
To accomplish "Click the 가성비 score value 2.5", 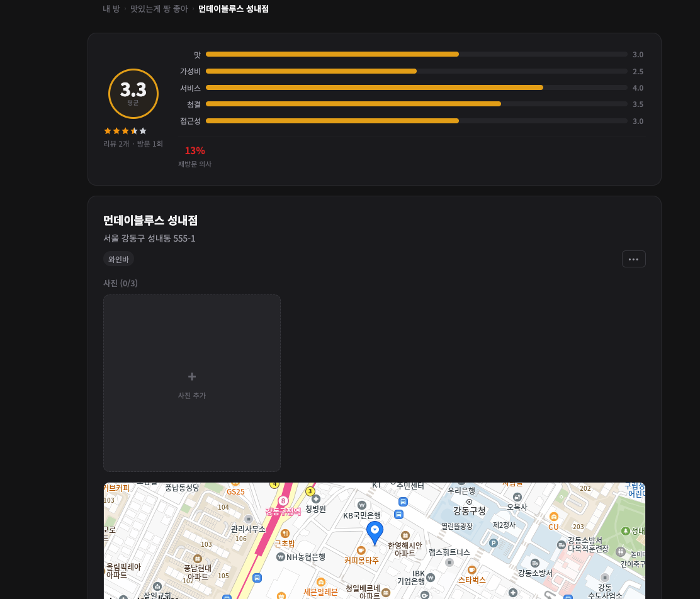I will coord(638,72).
